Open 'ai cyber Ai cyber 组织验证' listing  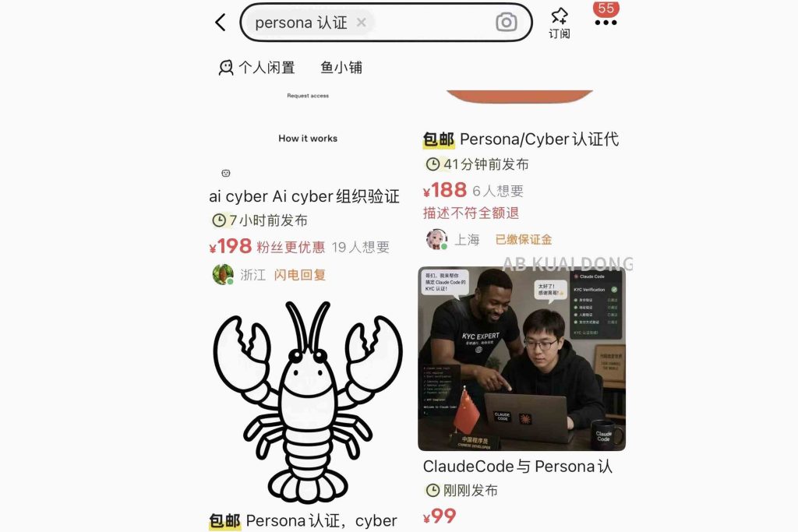click(304, 196)
